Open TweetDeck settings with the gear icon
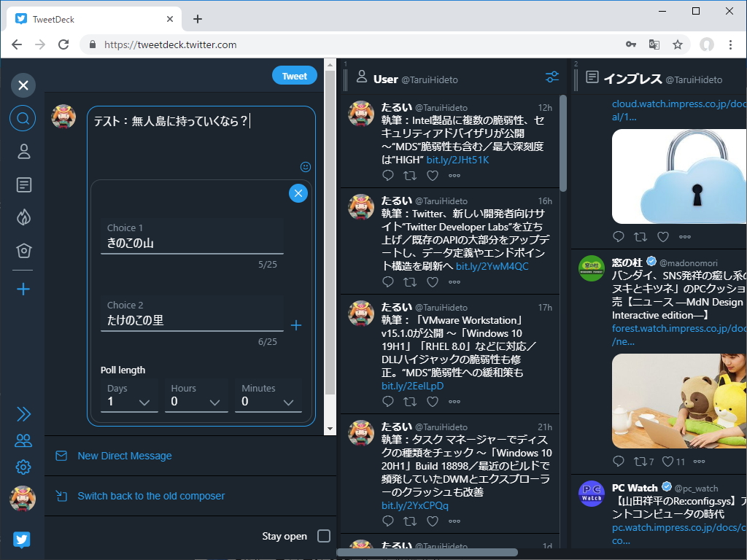The width and height of the screenshot is (747, 560). click(x=23, y=467)
